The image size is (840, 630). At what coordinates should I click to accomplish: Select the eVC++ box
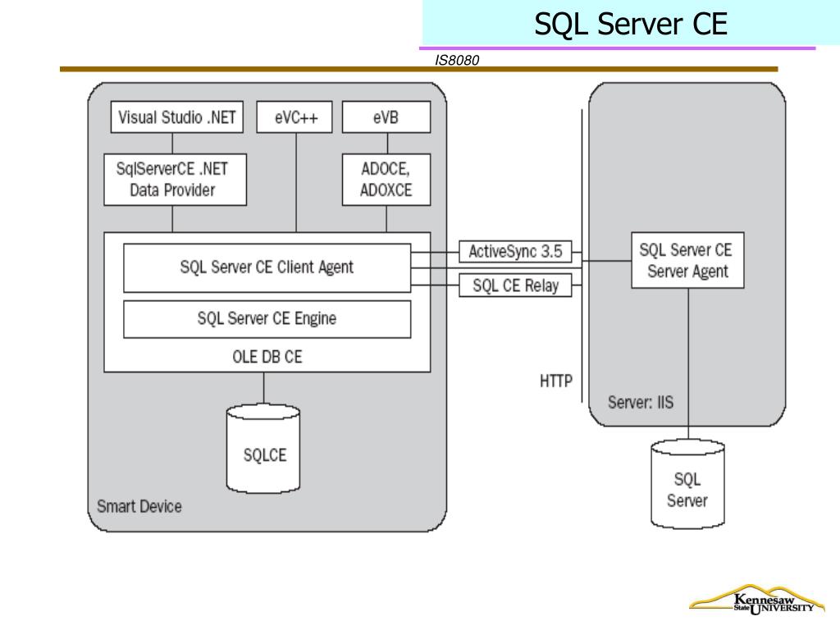pyautogui.click(x=294, y=116)
